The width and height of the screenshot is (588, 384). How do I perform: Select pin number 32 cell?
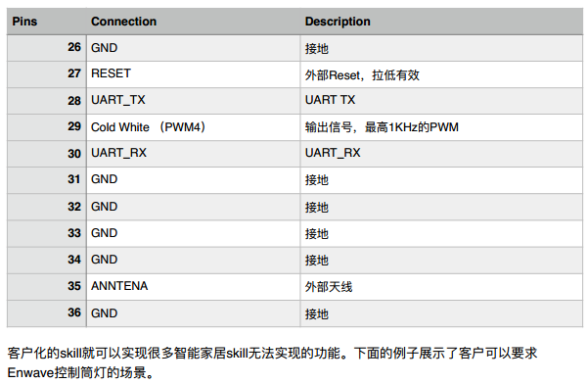47,207
